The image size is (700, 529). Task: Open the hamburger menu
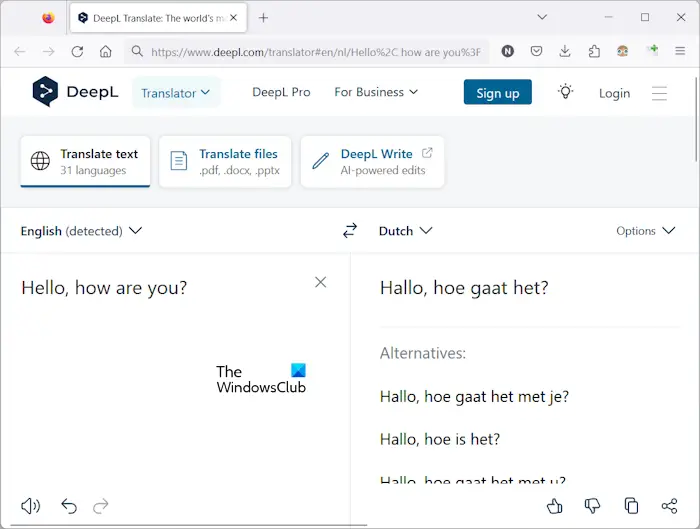coord(659,93)
